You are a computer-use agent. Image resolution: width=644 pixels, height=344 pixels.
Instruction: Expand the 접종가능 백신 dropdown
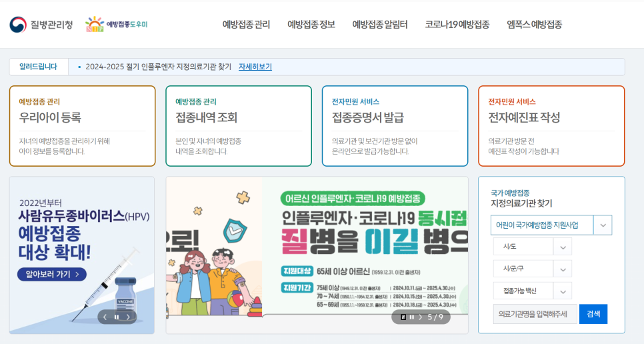tap(532, 291)
